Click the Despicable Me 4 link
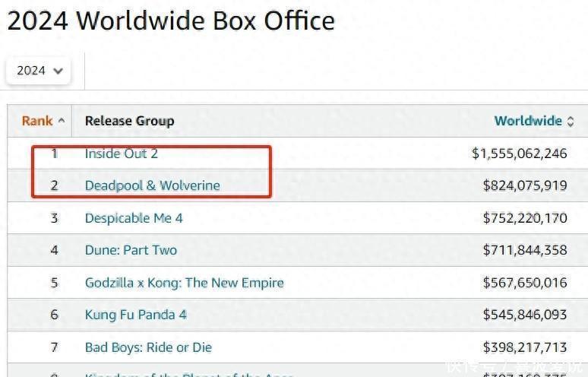Image resolution: width=588 pixels, height=377 pixels. (134, 218)
